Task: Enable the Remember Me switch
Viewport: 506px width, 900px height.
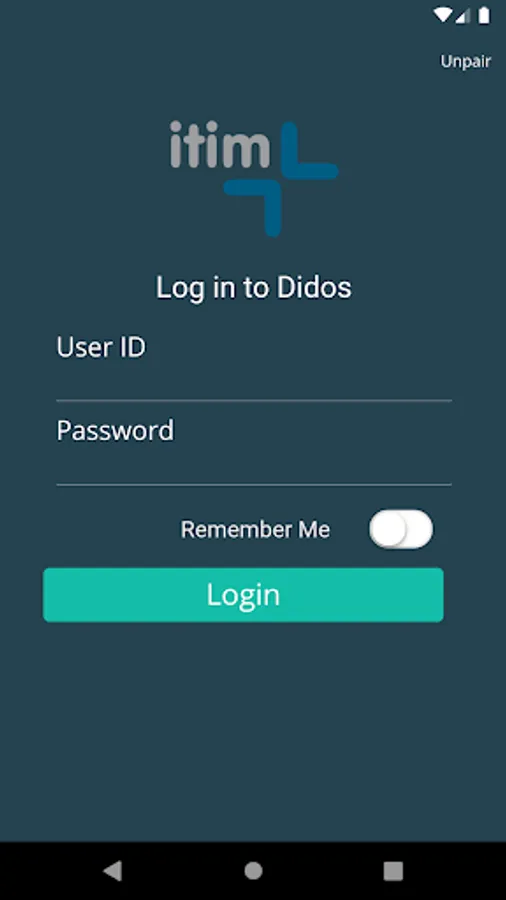Action: coord(401,529)
